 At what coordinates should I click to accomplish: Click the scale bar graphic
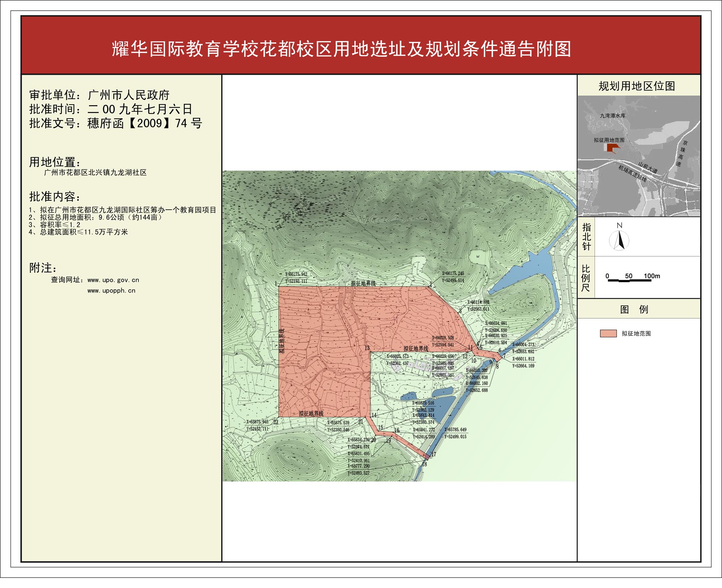click(x=630, y=280)
